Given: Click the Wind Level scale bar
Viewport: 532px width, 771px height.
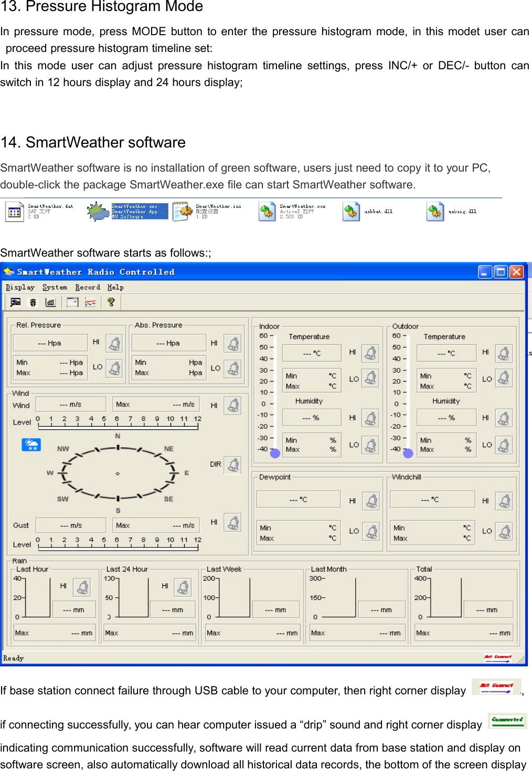Looking at the screenshot, I should point(118,427).
